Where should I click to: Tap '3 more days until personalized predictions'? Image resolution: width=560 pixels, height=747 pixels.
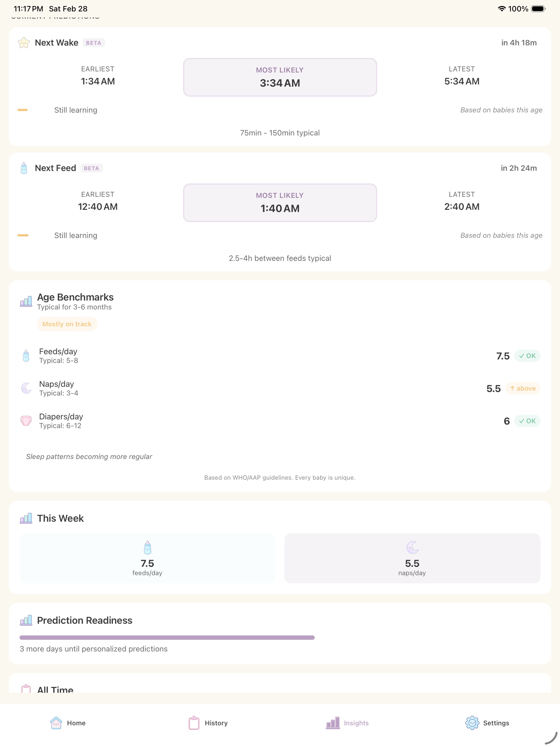94,649
